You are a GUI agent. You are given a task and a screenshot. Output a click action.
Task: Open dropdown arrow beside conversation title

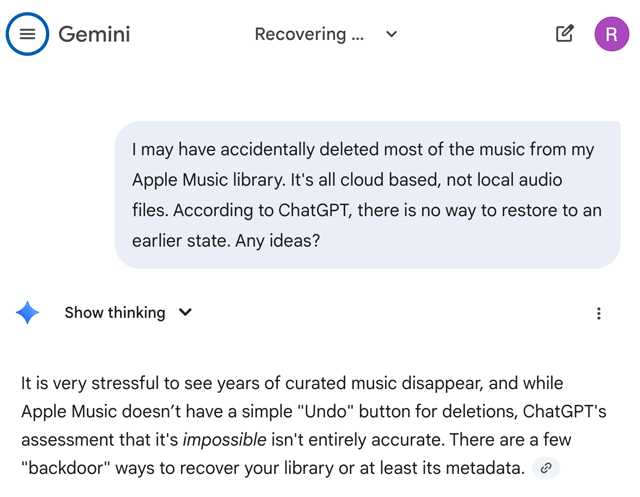coord(392,34)
